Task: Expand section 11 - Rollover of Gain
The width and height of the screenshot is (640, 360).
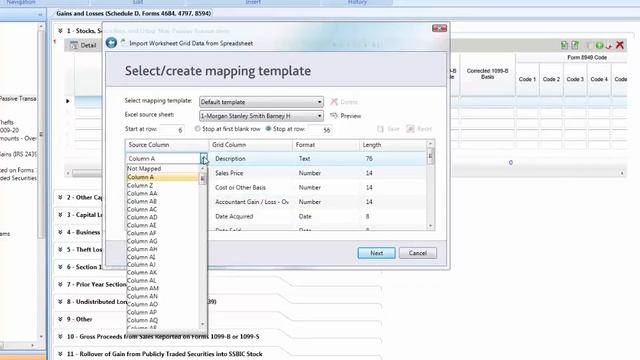Action: coord(60,354)
